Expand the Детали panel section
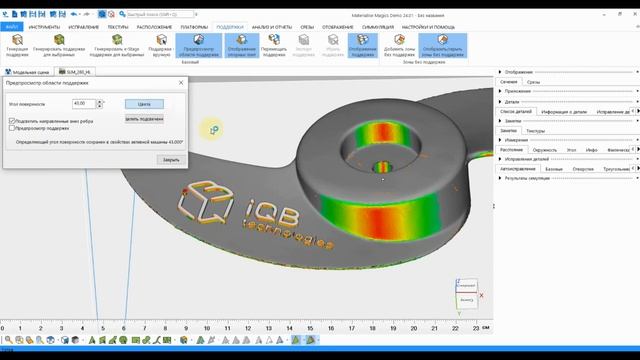The image size is (640, 360). pos(500,102)
